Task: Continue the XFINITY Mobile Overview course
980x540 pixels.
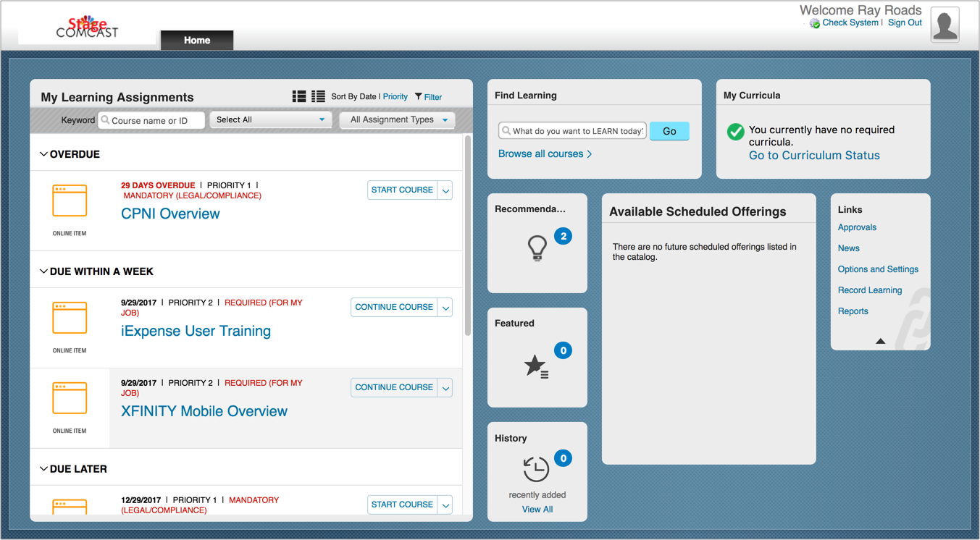Action: coord(394,388)
